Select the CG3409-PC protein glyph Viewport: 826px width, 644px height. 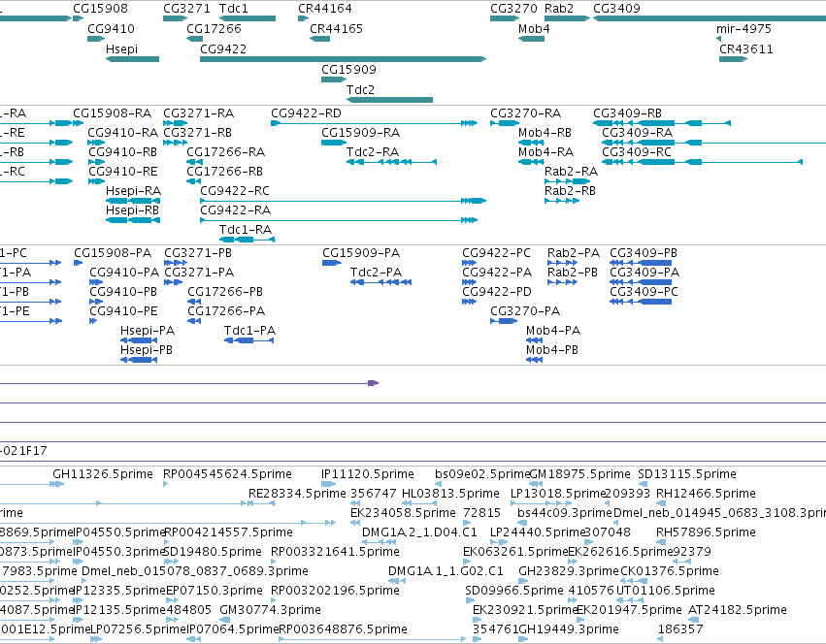[x=641, y=302]
